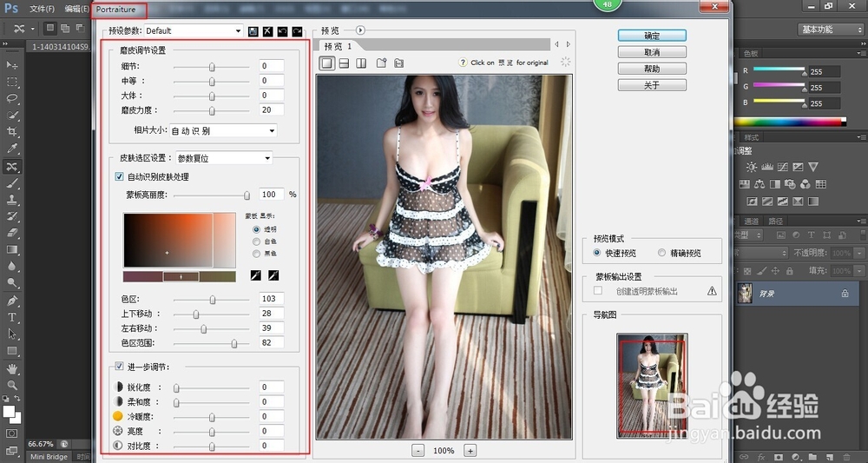Open the 皮肤选区设置 参数复位 dropdown
The width and height of the screenshot is (868, 463).
(224, 158)
